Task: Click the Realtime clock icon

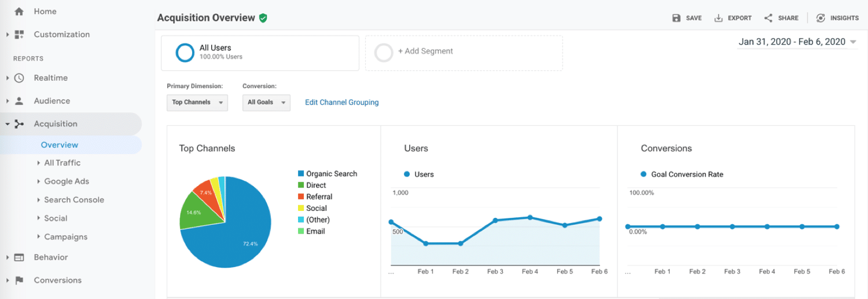Action: tap(19, 78)
